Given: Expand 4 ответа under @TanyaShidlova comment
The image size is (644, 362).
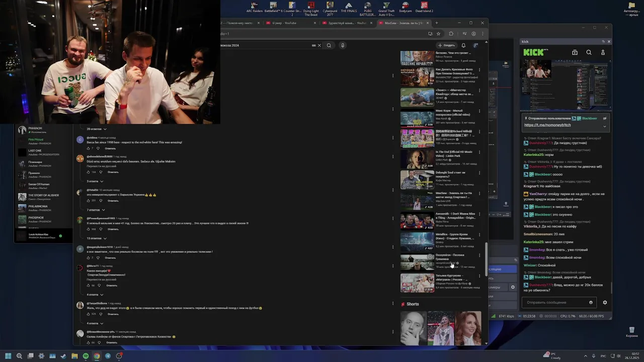Looking at the screenshot, I should tap(95, 323).
